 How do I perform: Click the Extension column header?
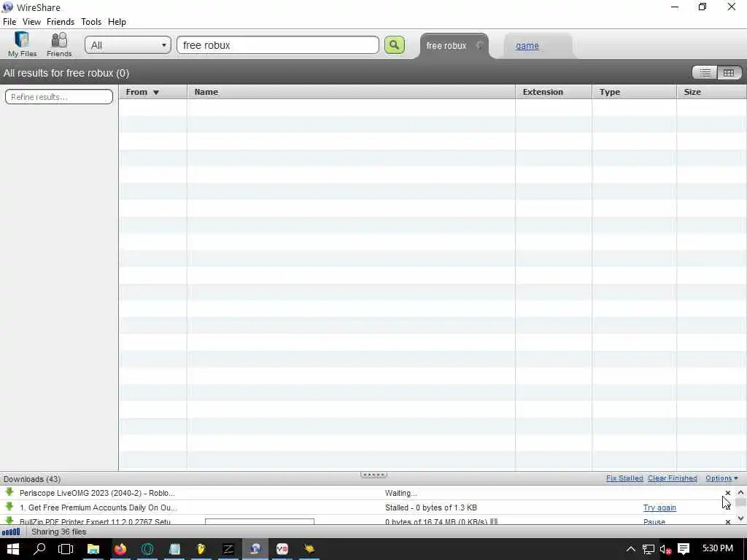coord(554,92)
